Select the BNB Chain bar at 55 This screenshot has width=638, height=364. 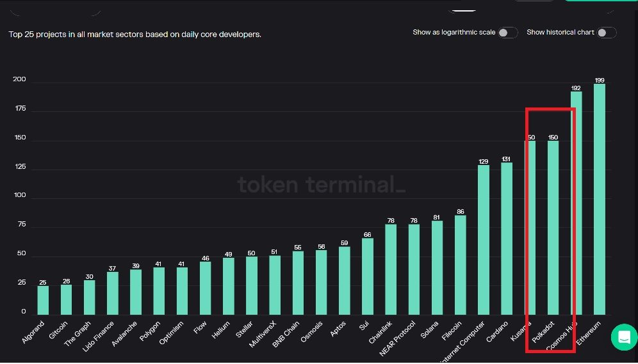pos(298,283)
